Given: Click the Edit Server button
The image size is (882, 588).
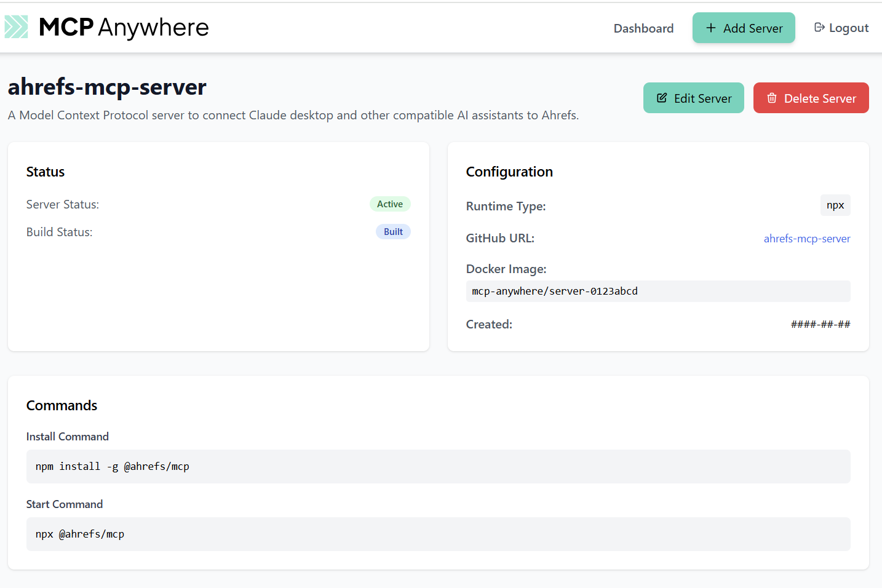Looking at the screenshot, I should coord(694,98).
